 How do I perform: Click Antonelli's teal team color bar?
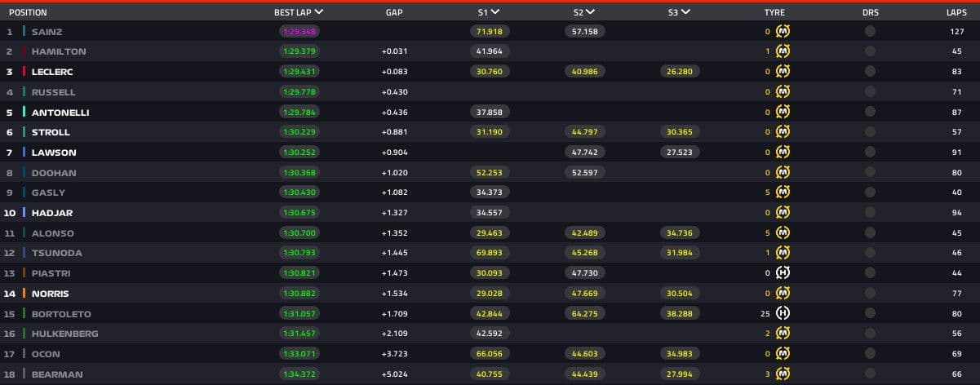24,112
